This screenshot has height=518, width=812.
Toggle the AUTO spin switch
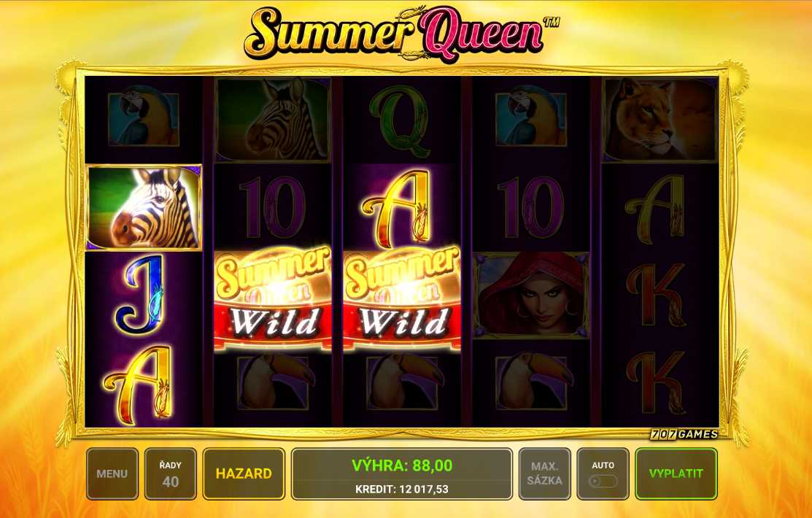click(x=603, y=481)
